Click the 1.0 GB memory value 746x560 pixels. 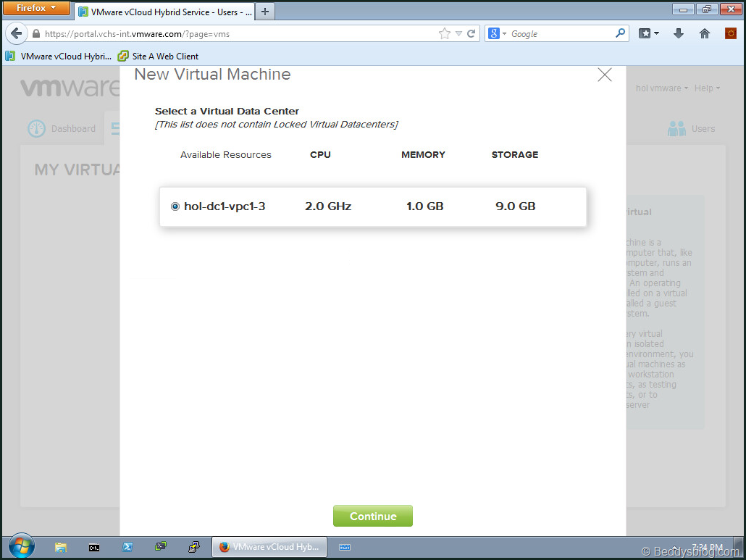pyautogui.click(x=425, y=206)
